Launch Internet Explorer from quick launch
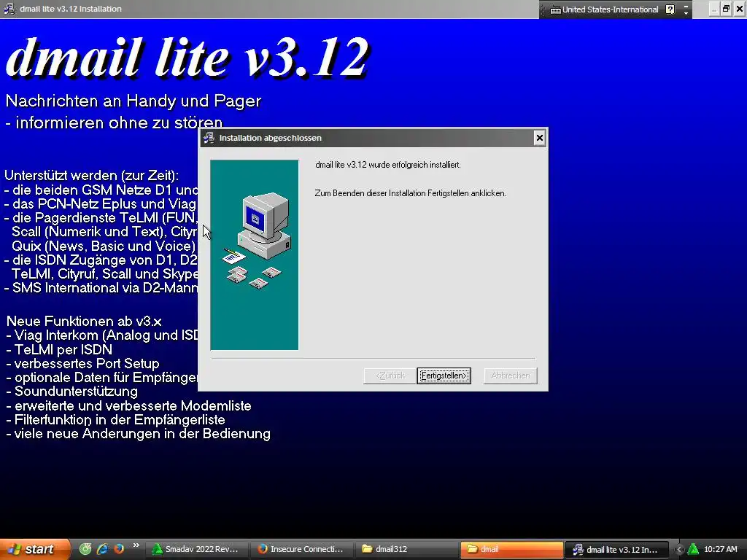 (102, 549)
